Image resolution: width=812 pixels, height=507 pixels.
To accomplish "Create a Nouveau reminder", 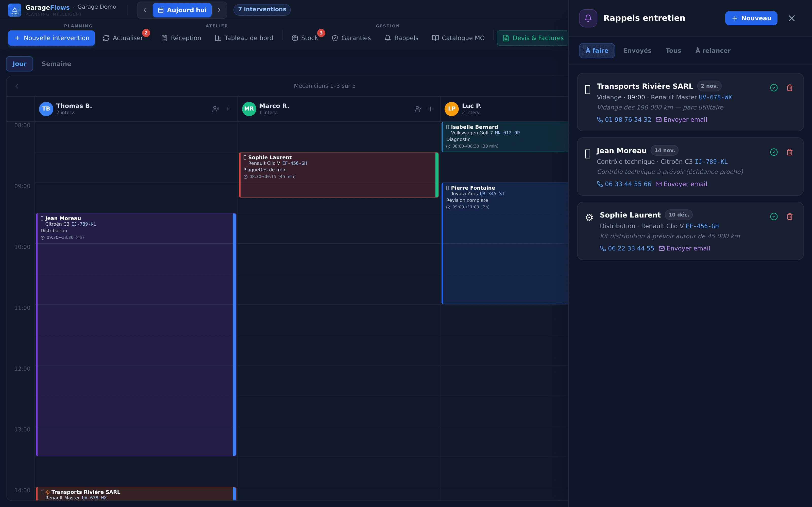I will pos(751,18).
